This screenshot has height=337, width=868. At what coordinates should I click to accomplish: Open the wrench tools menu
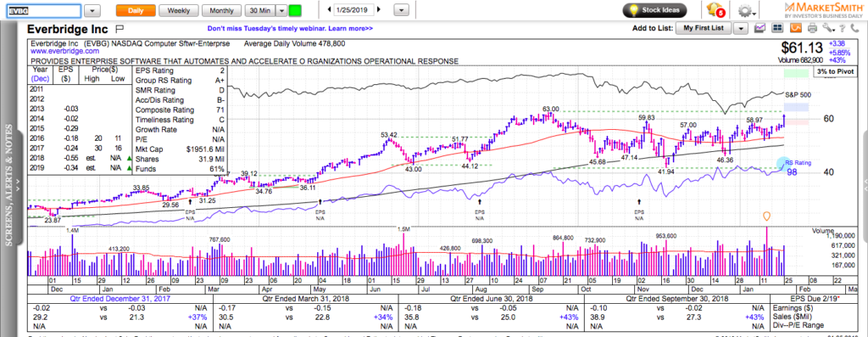pyautogui.click(x=827, y=28)
